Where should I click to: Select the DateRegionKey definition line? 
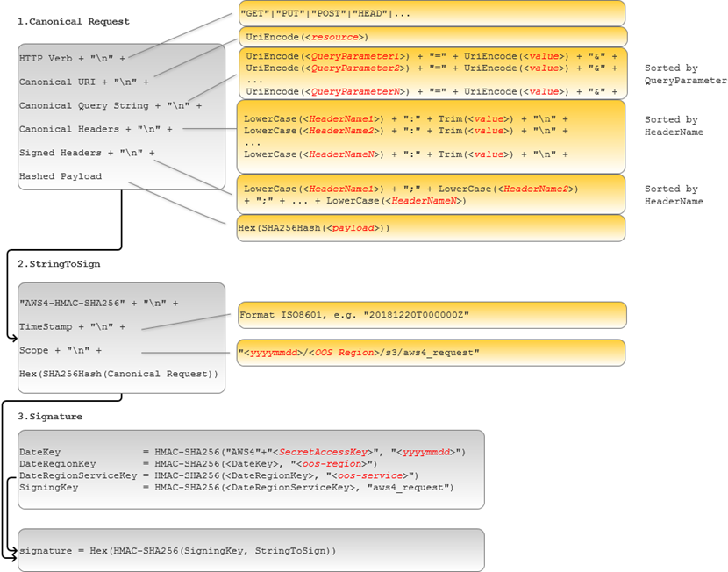(197, 463)
